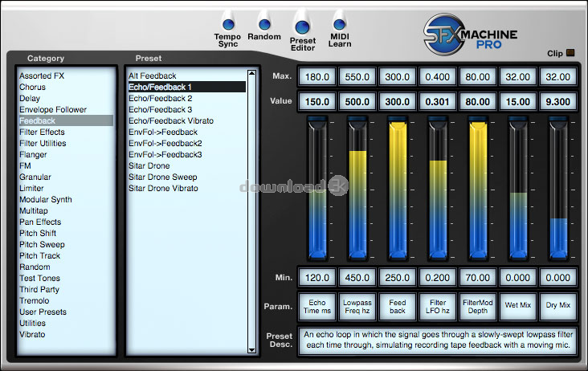Load the EnvFol->Feedback preset
The image size is (588, 371).
coord(163,132)
